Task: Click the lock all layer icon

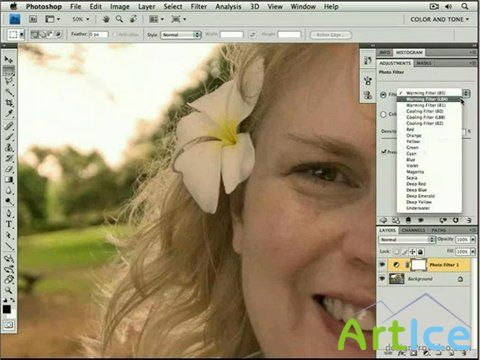Action: click(421, 252)
